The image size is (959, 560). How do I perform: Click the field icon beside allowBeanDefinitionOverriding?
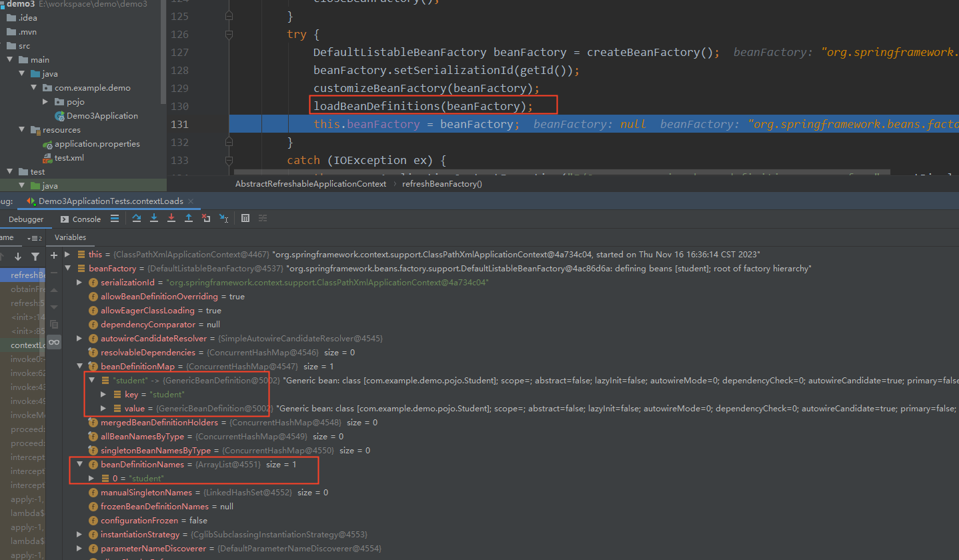pyautogui.click(x=93, y=296)
